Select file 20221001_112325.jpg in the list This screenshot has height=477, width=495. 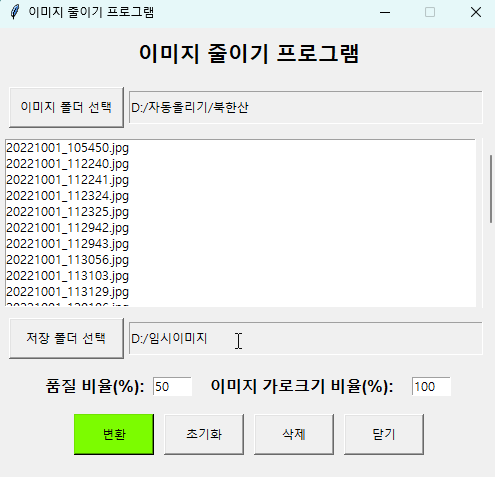[240, 212]
